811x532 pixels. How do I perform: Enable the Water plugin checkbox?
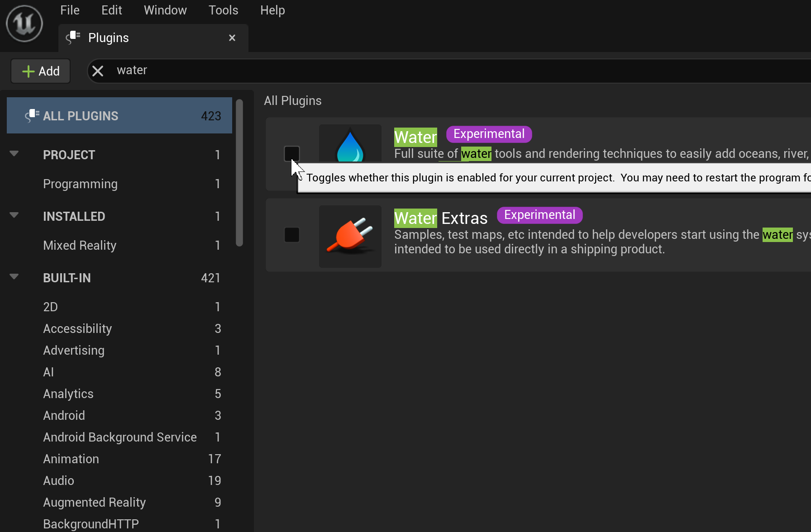[x=292, y=154]
